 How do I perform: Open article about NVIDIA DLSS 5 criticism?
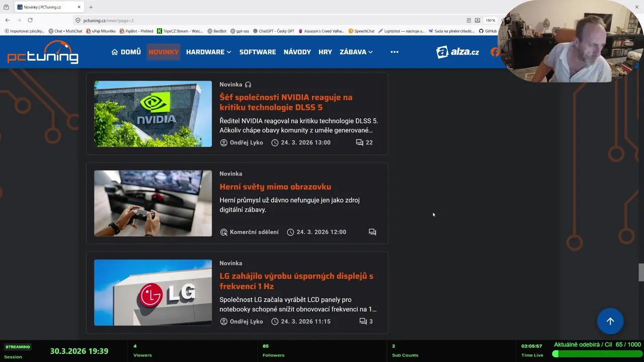click(286, 102)
